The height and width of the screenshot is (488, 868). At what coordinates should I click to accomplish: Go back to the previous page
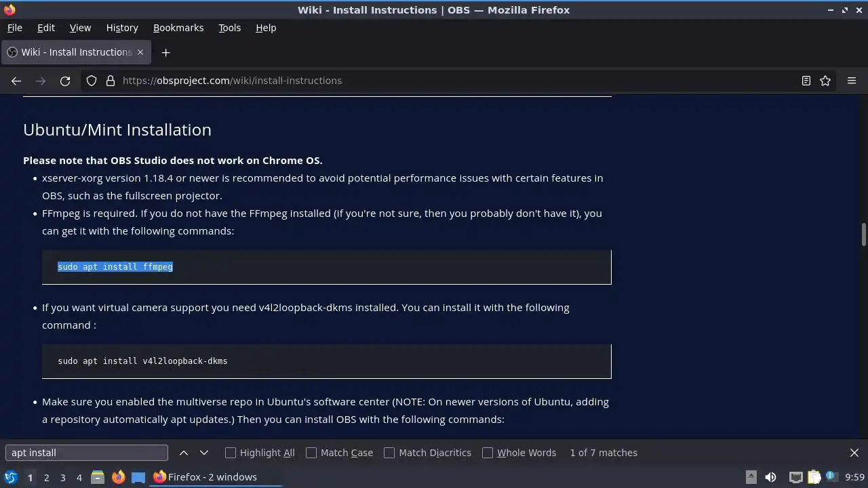point(16,81)
